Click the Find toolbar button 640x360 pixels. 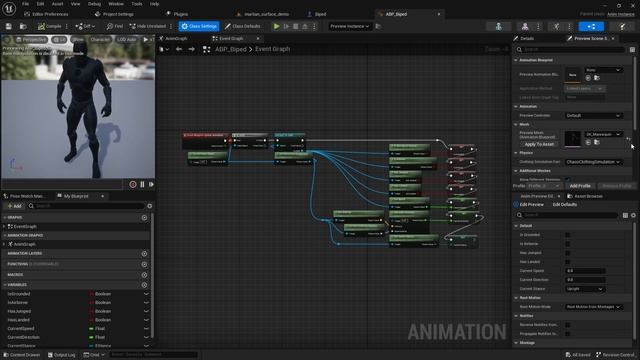pos(115,26)
